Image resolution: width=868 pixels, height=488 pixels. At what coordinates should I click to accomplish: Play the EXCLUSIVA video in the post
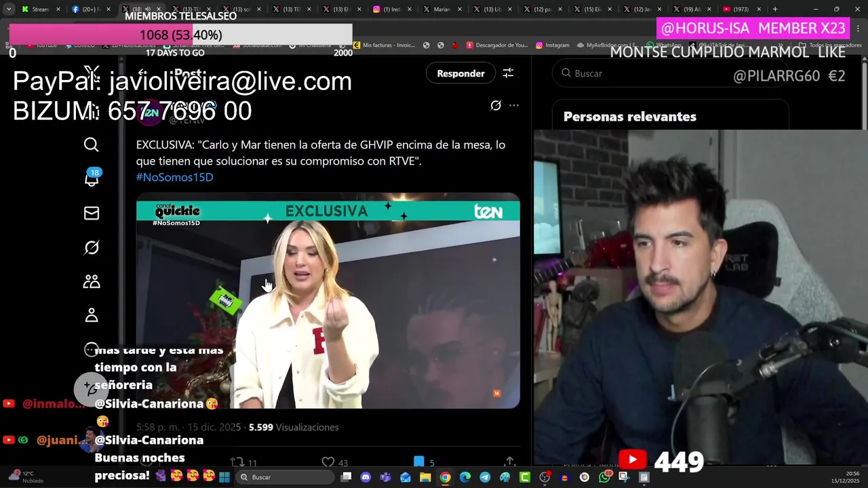(328, 301)
